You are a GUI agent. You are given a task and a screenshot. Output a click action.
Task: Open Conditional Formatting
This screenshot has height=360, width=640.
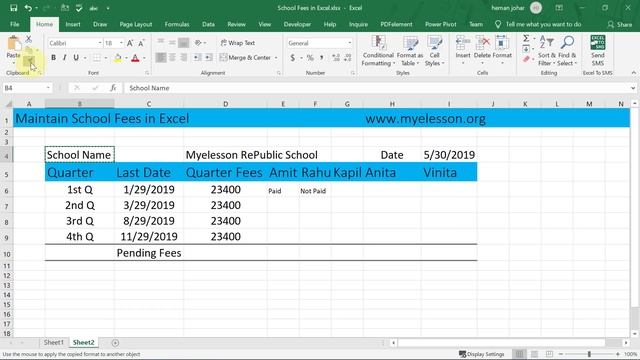(x=378, y=51)
